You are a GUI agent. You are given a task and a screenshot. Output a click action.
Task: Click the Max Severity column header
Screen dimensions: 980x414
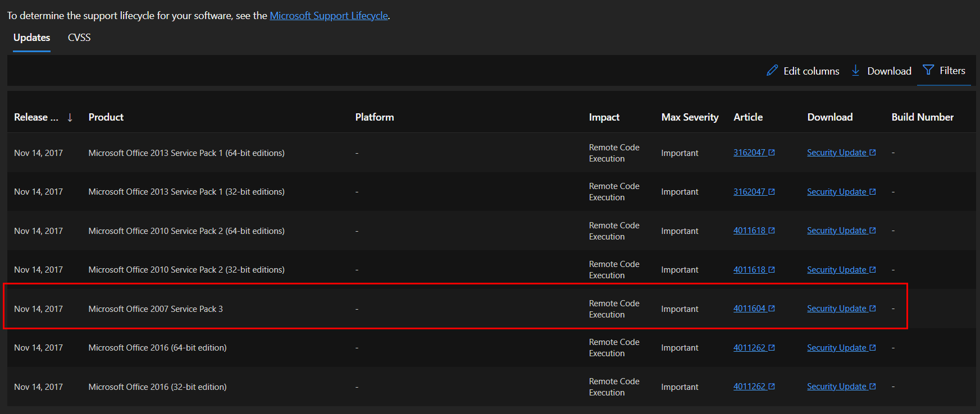(690, 117)
